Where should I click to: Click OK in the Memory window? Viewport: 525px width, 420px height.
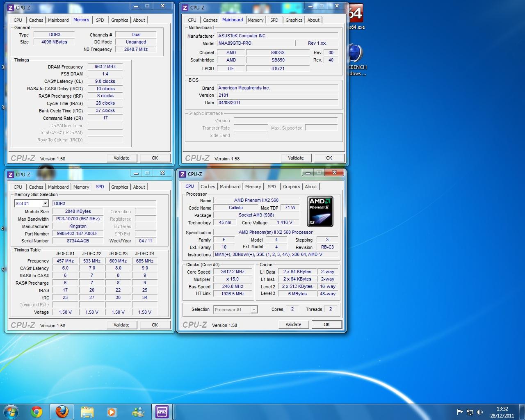pos(155,158)
